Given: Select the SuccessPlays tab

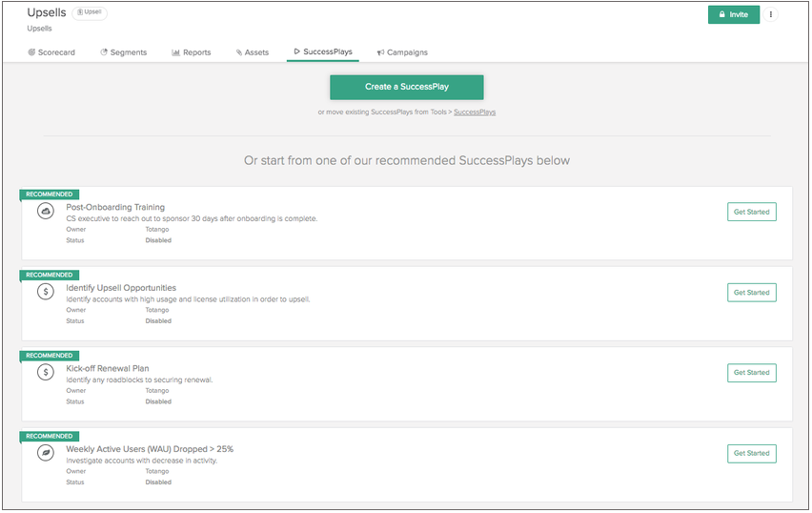Looking at the screenshot, I should 323,51.
